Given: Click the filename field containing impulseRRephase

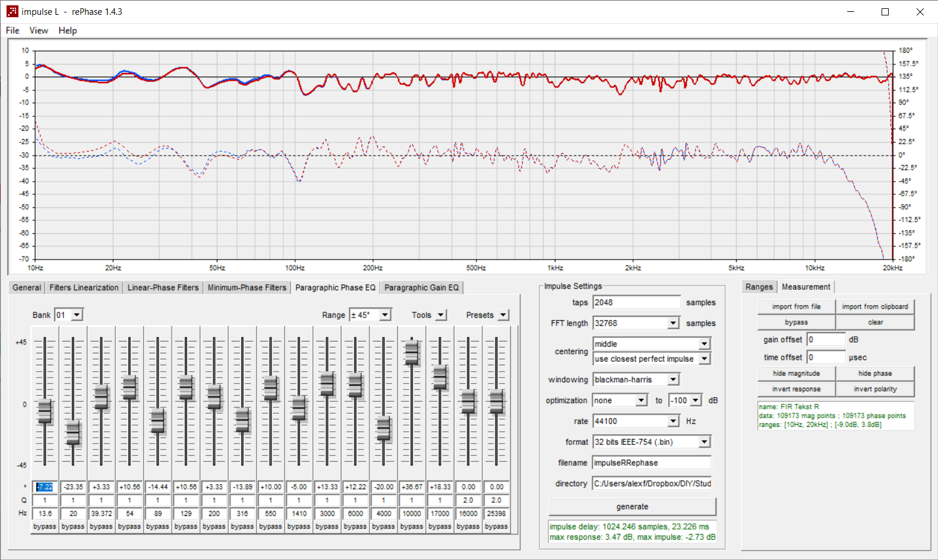Looking at the screenshot, I should (651, 463).
